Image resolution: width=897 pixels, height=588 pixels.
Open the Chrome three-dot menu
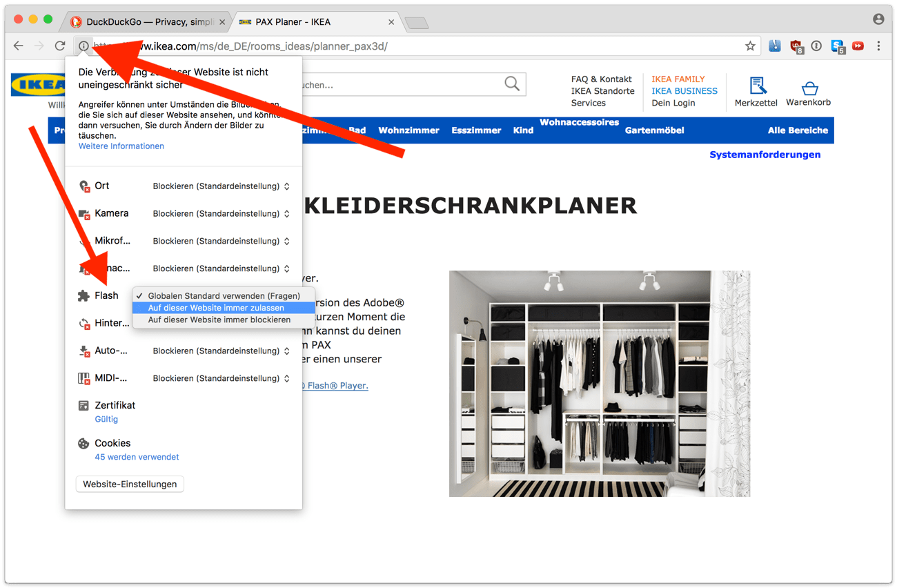[878, 46]
